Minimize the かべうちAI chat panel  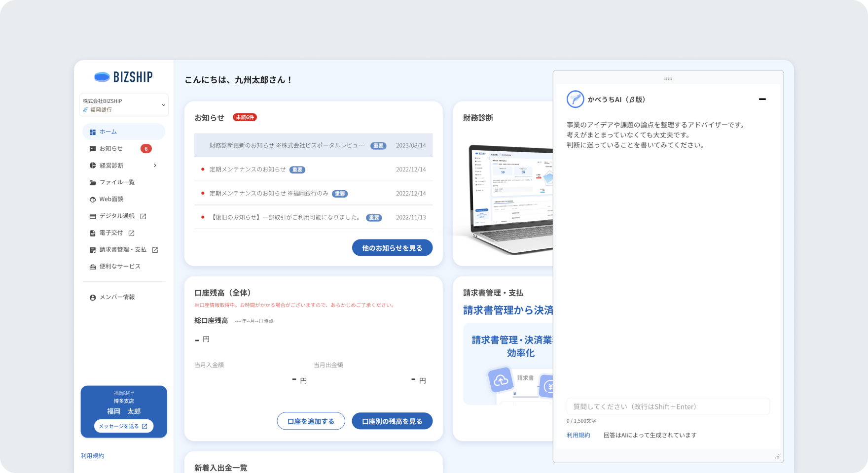tap(762, 99)
